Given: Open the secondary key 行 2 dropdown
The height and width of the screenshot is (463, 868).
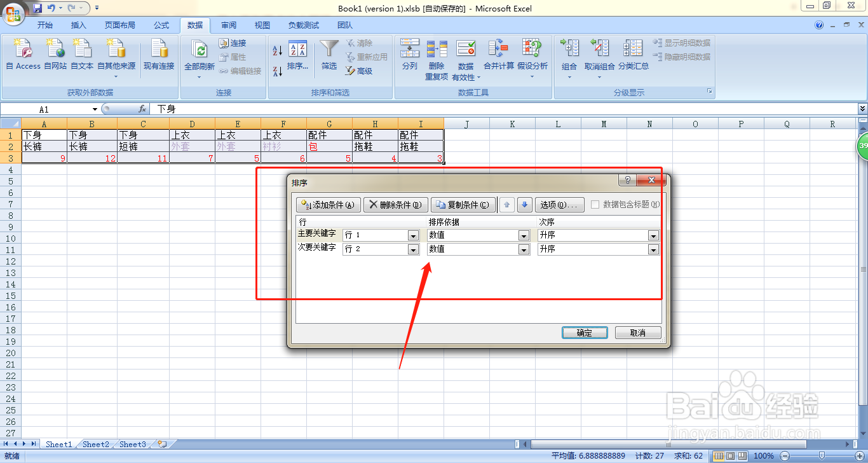Looking at the screenshot, I should (413, 249).
